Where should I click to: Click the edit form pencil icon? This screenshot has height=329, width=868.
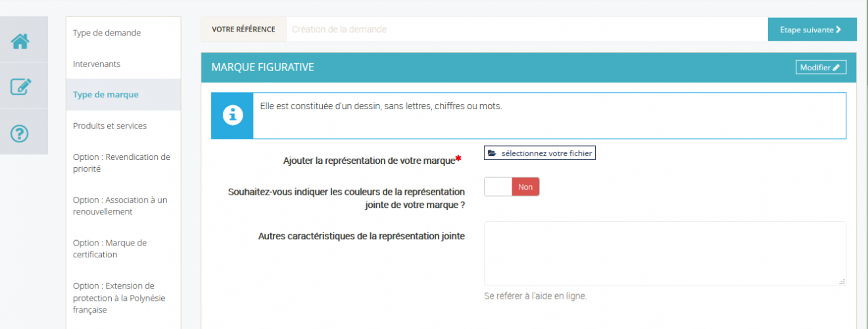20,86
